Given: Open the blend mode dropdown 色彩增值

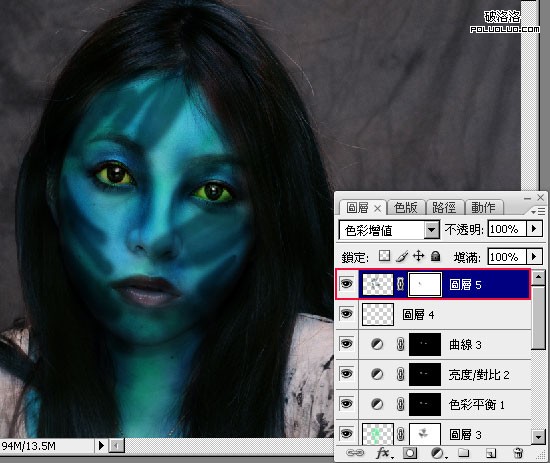Looking at the screenshot, I should (x=389, y=230).
